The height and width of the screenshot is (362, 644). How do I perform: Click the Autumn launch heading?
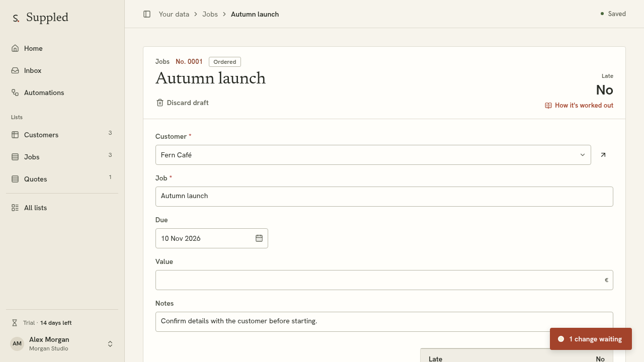click(210, 79)
